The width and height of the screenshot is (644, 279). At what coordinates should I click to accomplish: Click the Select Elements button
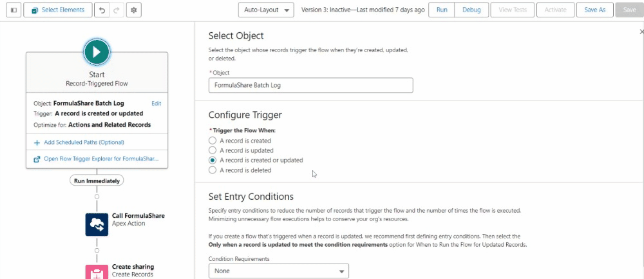point(57,10)
